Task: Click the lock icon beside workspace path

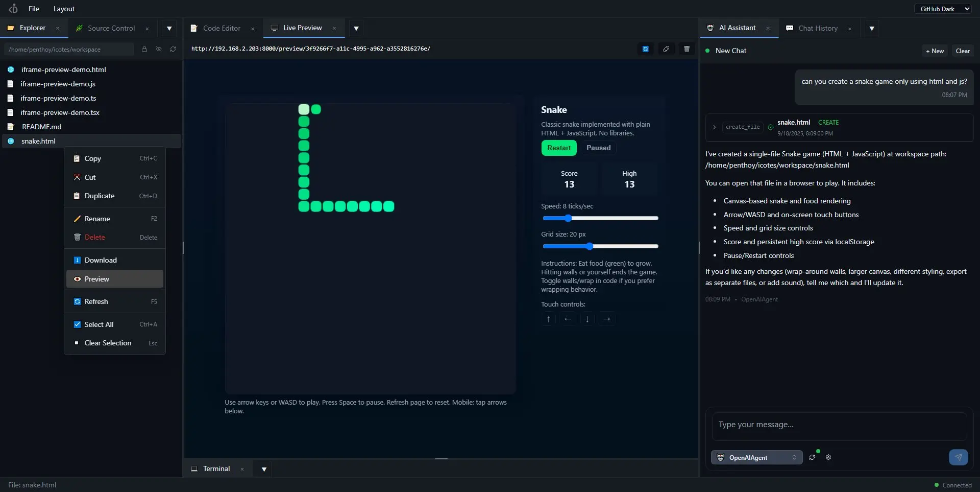Action: pyautogui.click(x=144, y=49)
